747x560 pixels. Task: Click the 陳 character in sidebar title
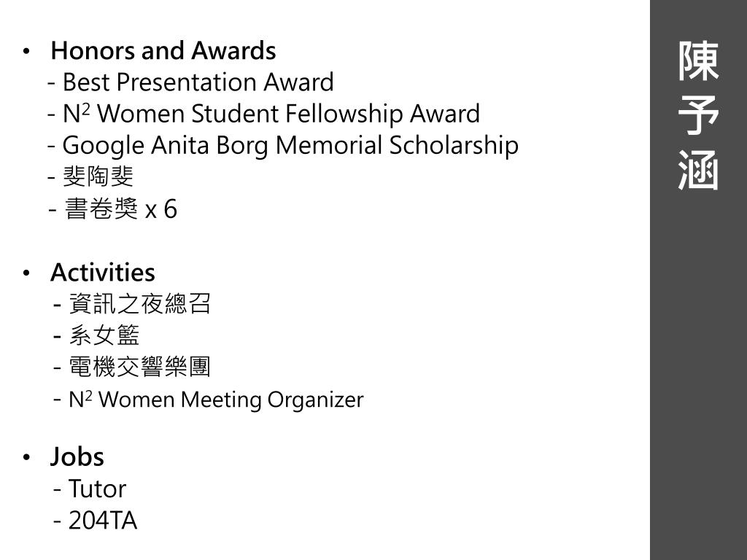[698, 61]
